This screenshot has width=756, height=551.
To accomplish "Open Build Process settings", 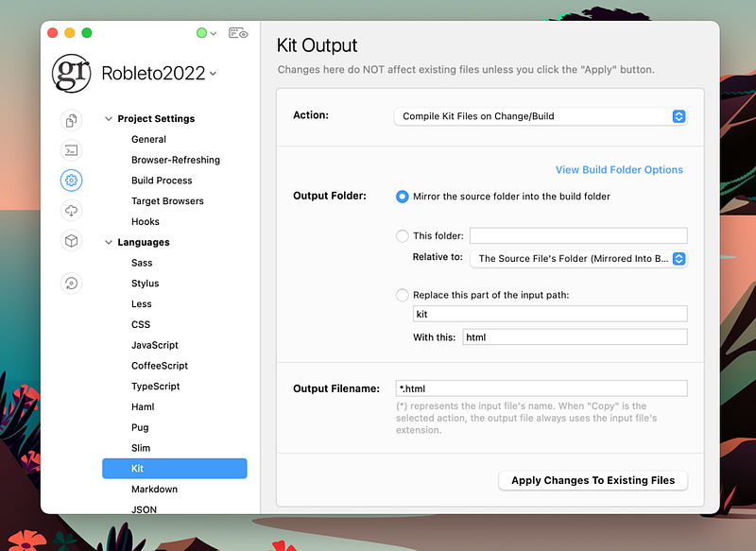I will click(x=162, y=181).
